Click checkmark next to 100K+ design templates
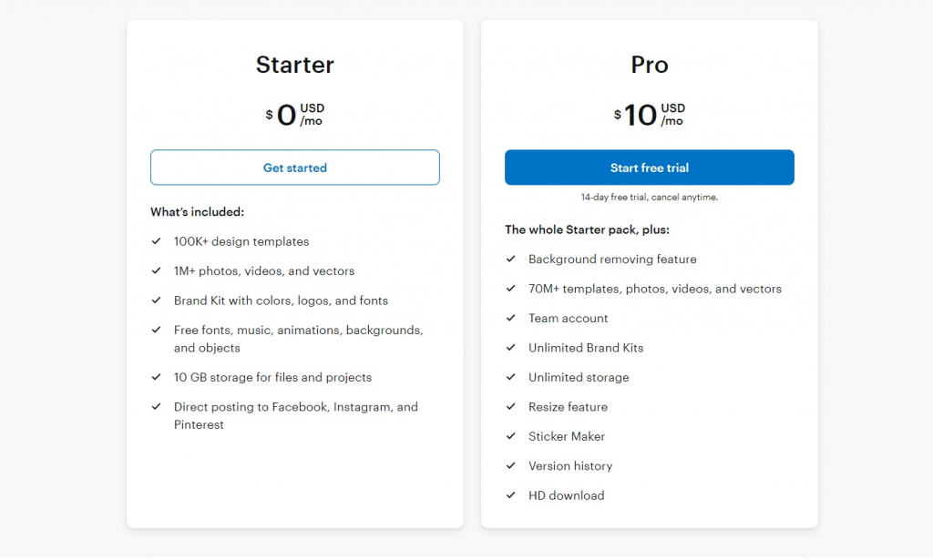The width and height of the screenshot is (933, 560). pyautogui.click(x=157, y=240)
